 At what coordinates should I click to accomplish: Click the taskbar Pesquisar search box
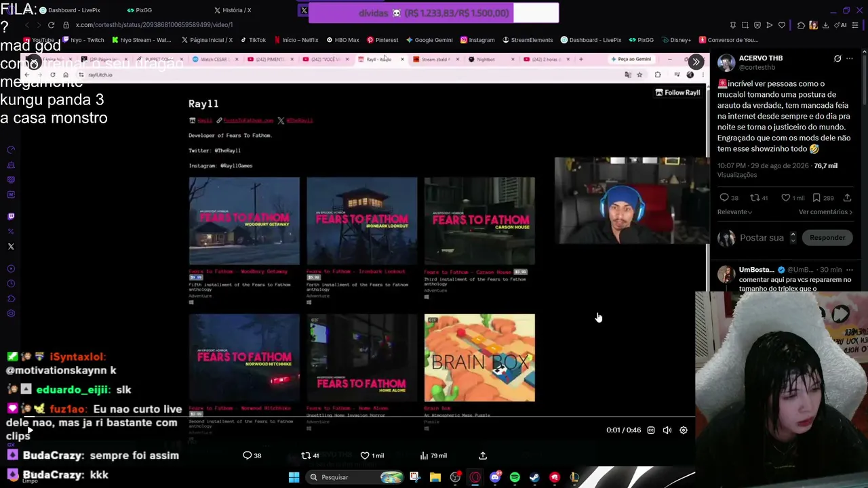click(354, 477)
